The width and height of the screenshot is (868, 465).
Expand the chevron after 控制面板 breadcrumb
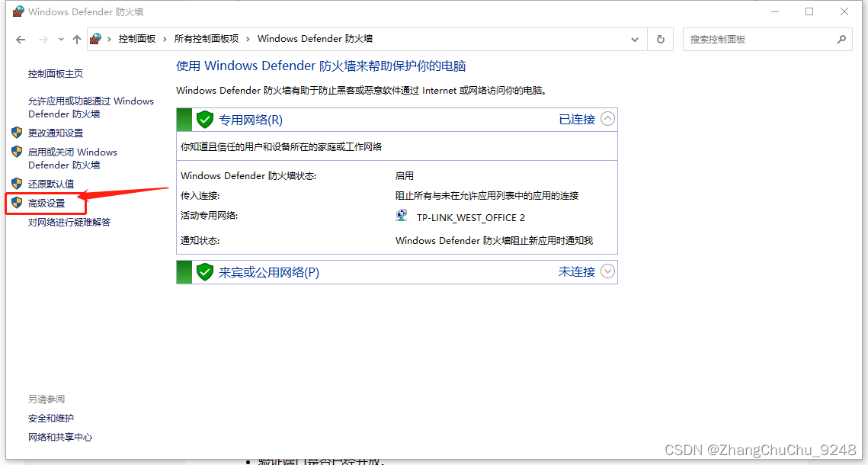point(165,39)
